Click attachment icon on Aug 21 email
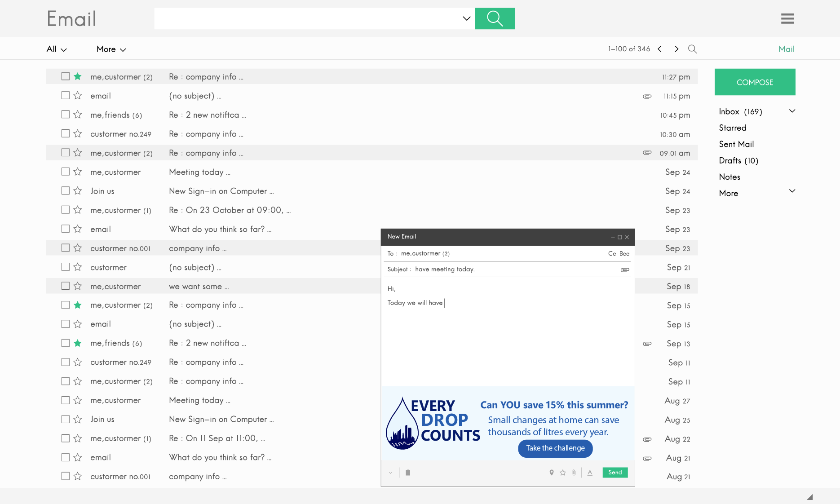 [x=647, y=458]
